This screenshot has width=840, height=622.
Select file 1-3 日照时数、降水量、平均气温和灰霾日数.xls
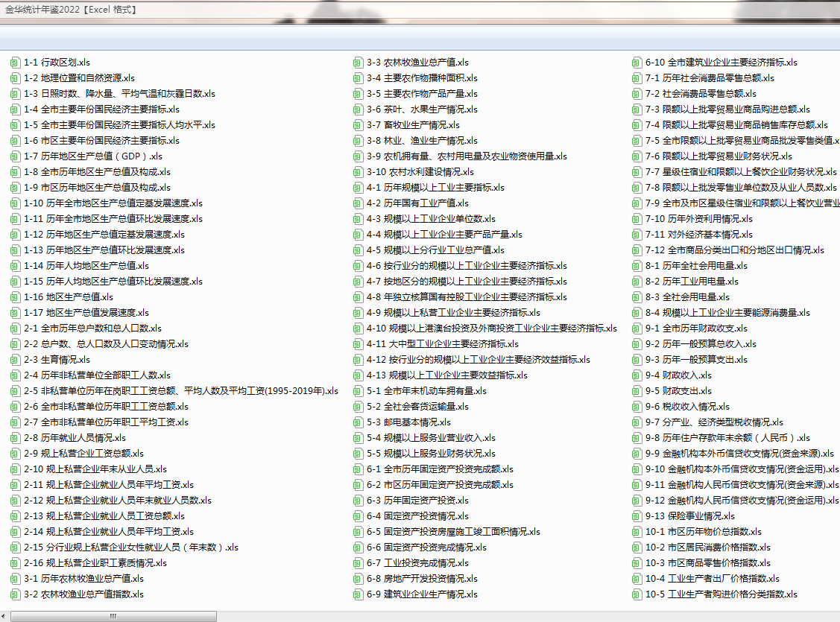(119, 94)
